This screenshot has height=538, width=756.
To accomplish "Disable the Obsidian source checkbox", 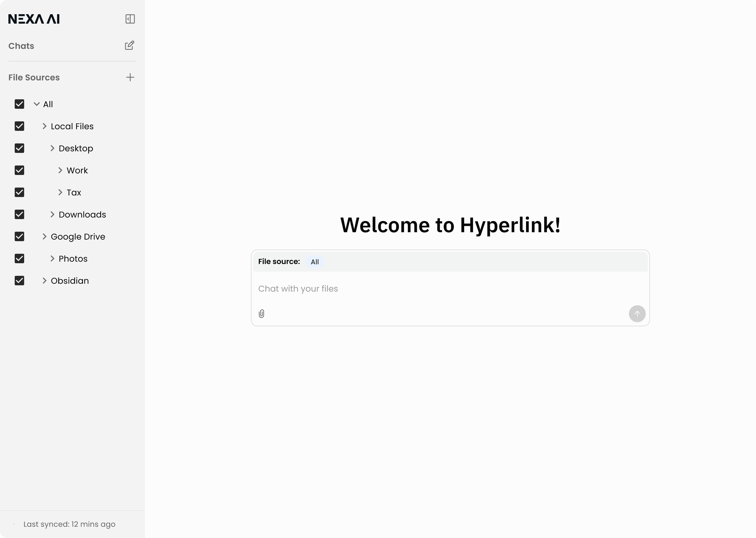I will tap(19, 281).
